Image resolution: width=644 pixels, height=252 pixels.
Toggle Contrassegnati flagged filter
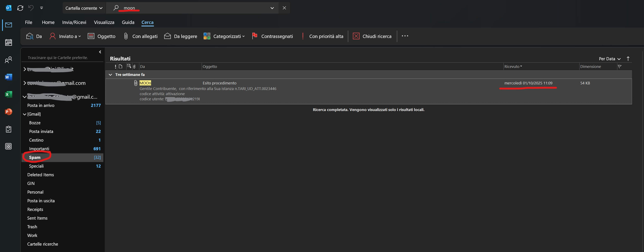coord(272,36)
